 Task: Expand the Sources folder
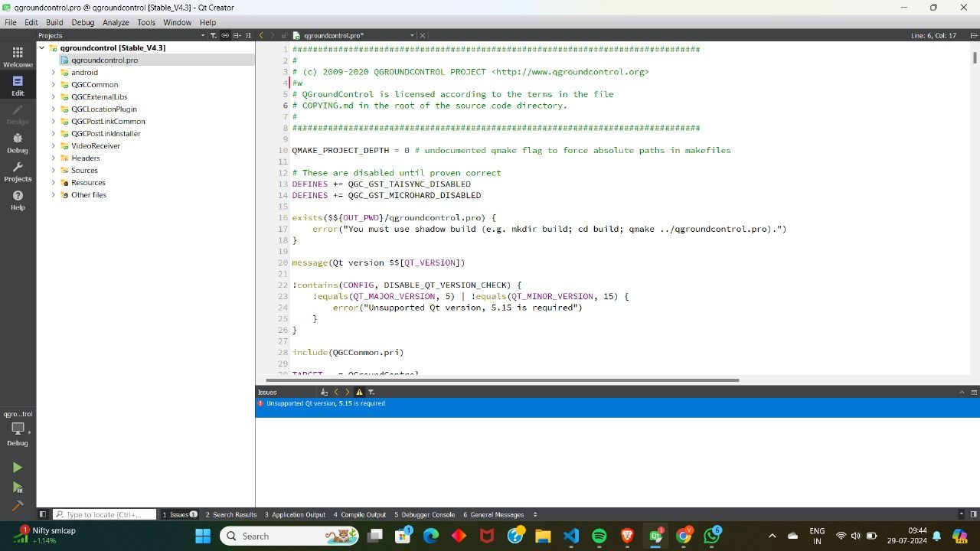(x=54, y=170)
